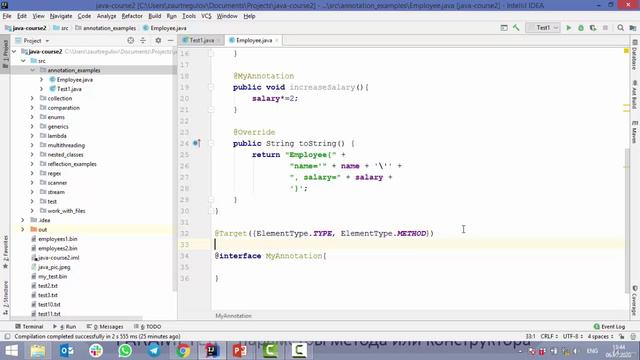Open the Project view mode dropdown

coord(32,40)
